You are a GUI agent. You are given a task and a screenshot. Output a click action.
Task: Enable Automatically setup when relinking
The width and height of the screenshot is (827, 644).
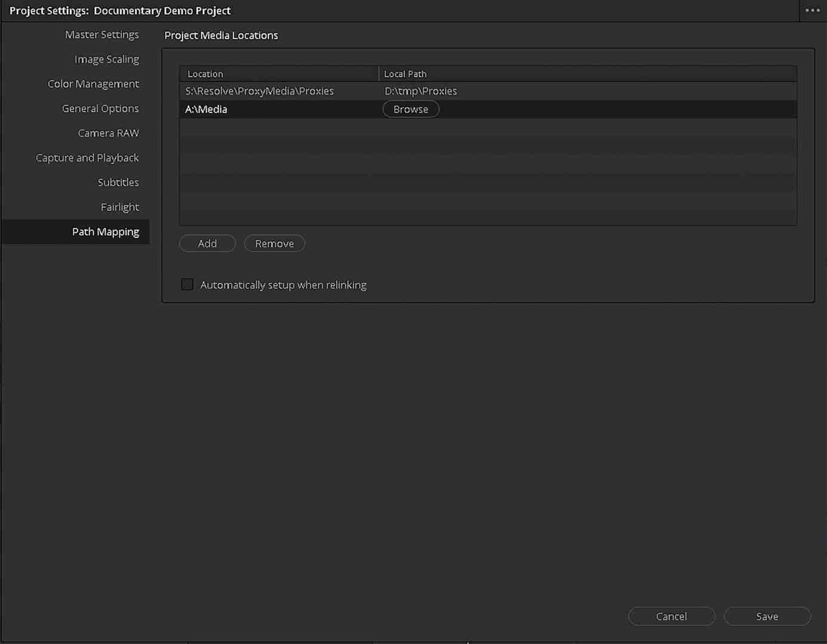[x=187, y=284]
